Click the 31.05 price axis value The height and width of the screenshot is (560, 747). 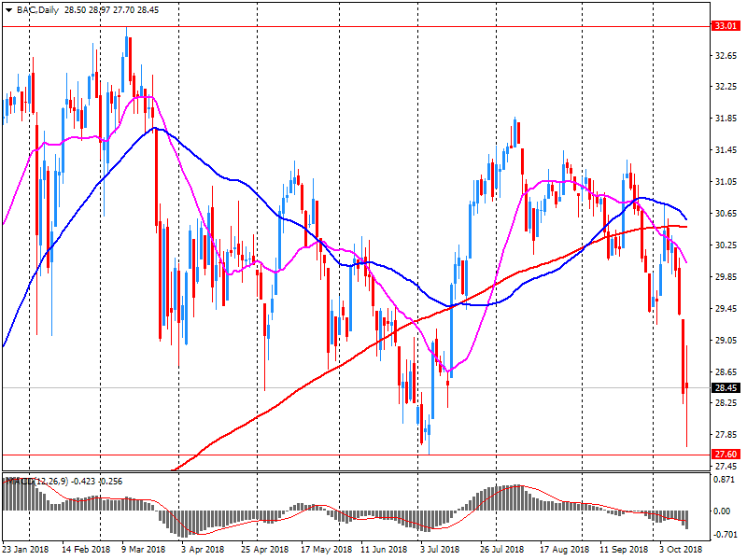(726, 182)
